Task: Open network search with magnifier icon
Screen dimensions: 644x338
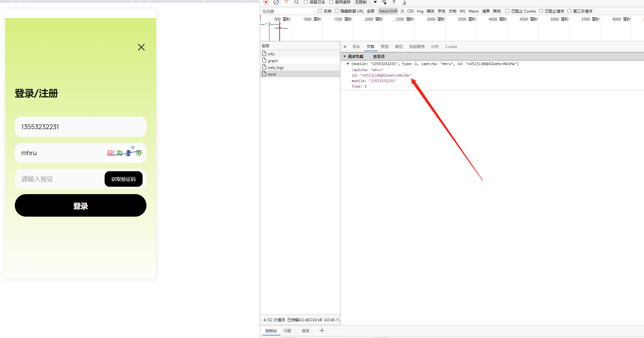Action: click(297, 2)
